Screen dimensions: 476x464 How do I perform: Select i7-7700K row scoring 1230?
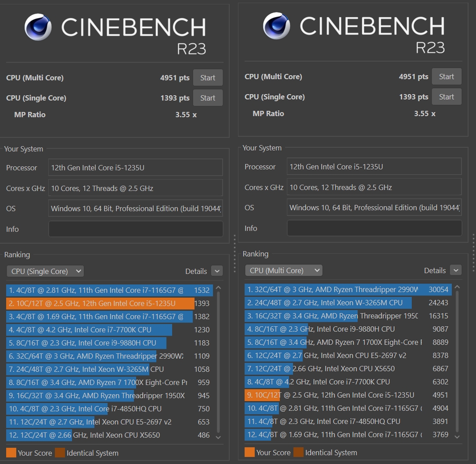tap(109, 330)
